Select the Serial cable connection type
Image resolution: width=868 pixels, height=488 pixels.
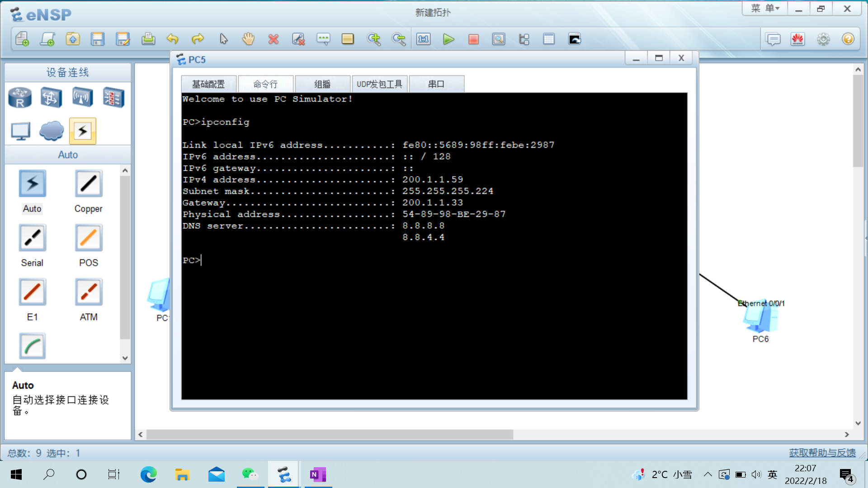click(x=32, y=238)
